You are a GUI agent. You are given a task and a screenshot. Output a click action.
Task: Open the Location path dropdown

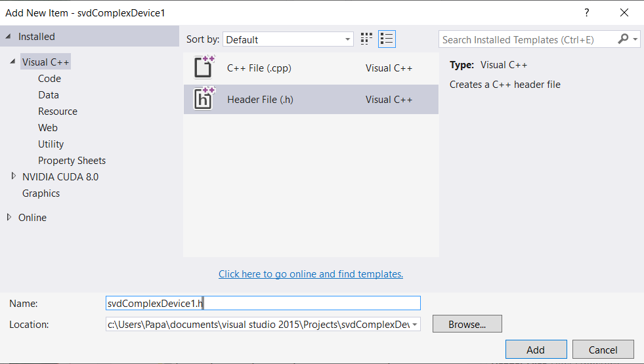415,324
